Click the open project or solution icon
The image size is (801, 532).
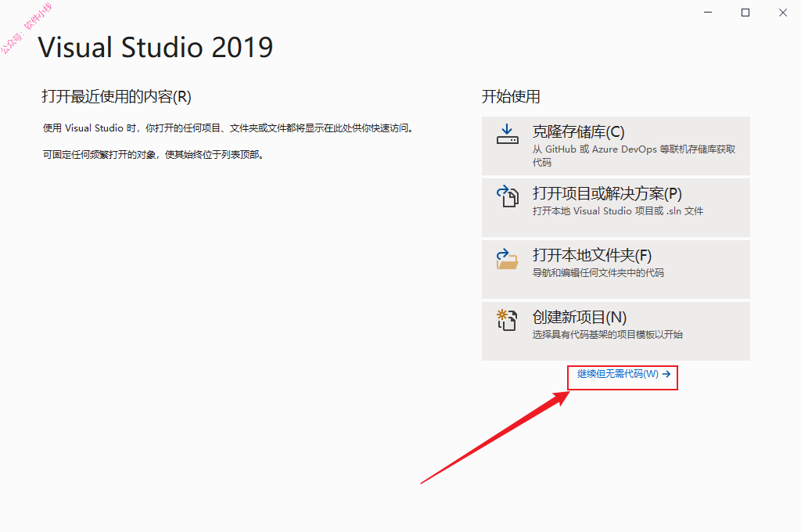[x=507, y=196]
